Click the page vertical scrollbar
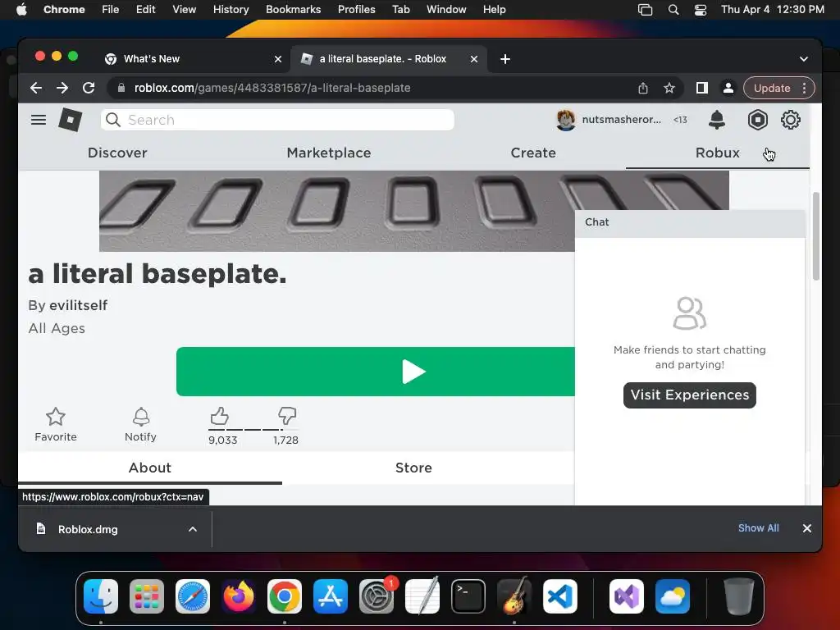Screen dimensions: 840x630 click(816, 235)
